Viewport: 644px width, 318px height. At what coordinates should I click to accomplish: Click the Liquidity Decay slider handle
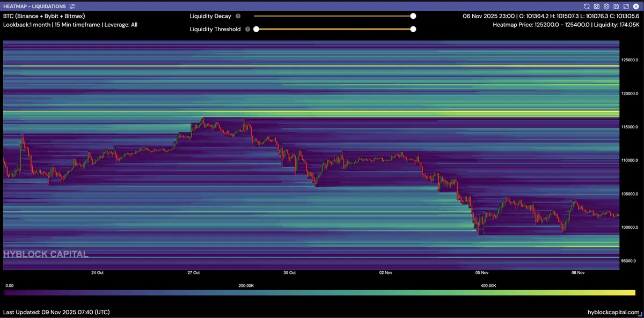click(413, 16)
